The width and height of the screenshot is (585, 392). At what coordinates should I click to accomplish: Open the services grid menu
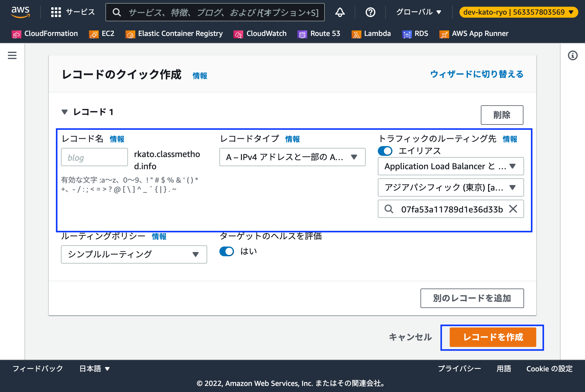56,12
